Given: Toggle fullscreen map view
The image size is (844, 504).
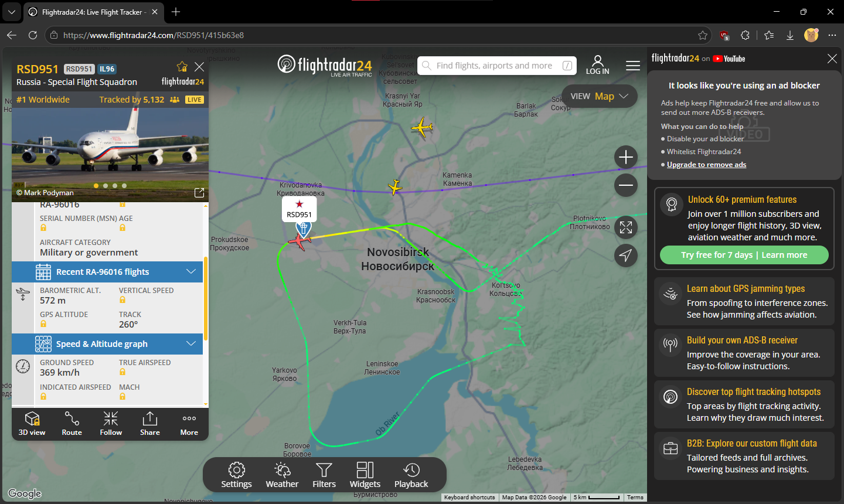Looking at the screenshot, I should (x=626, y=227).
